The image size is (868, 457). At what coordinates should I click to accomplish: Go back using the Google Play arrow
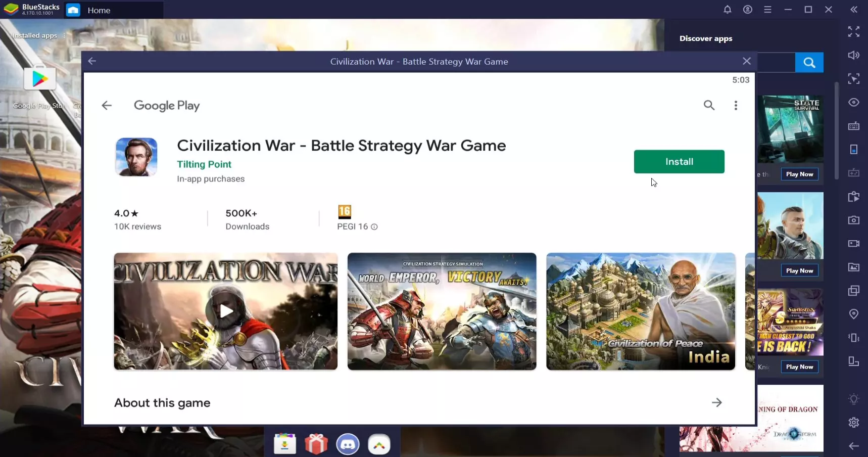tap(107, 105)
